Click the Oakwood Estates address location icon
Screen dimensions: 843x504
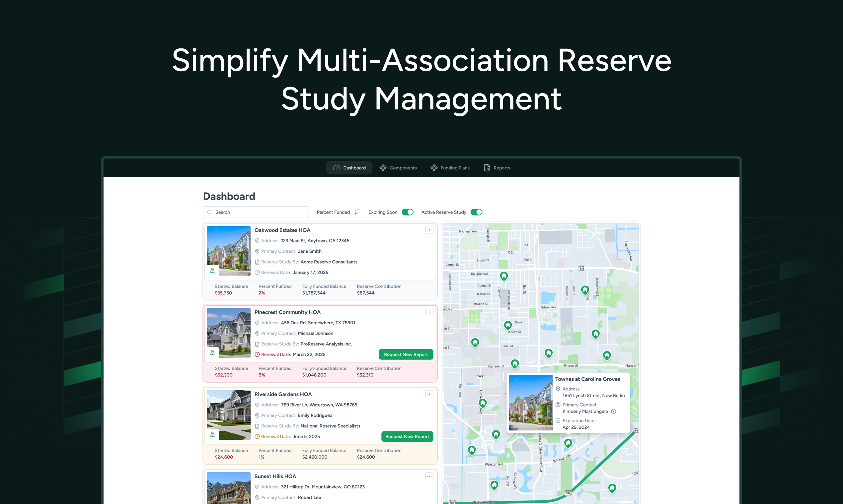257,241
